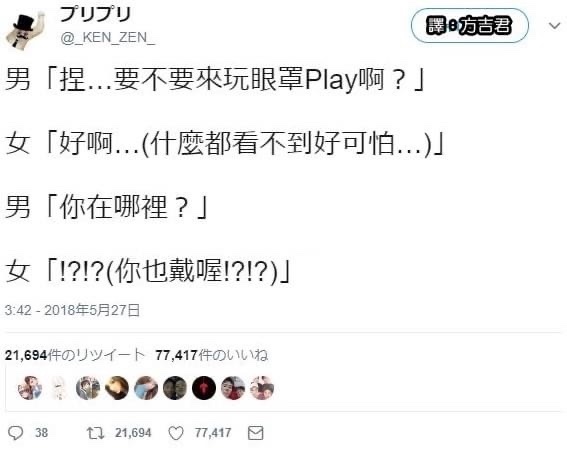Viewport: 567px width, 449px height.
Task: Click the black avatar with red figure
Action: click(204, 388)
